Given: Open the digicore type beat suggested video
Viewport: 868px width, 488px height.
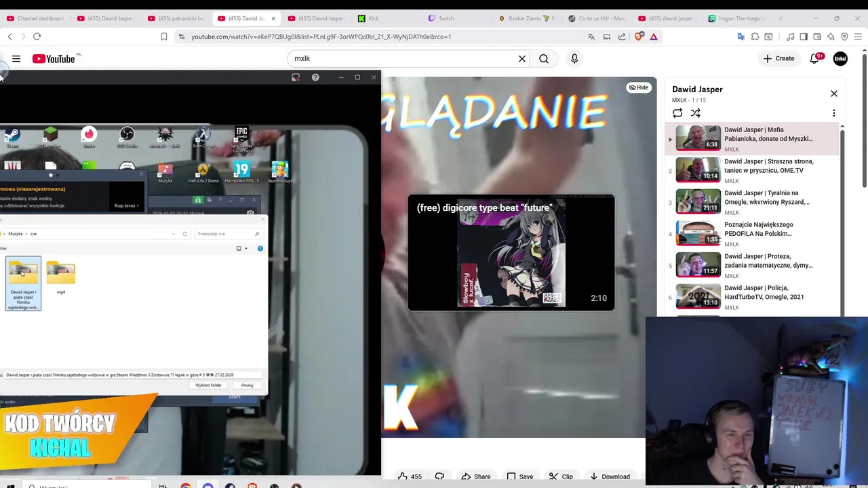Looking at the screenshot, I should coord(511,252).
